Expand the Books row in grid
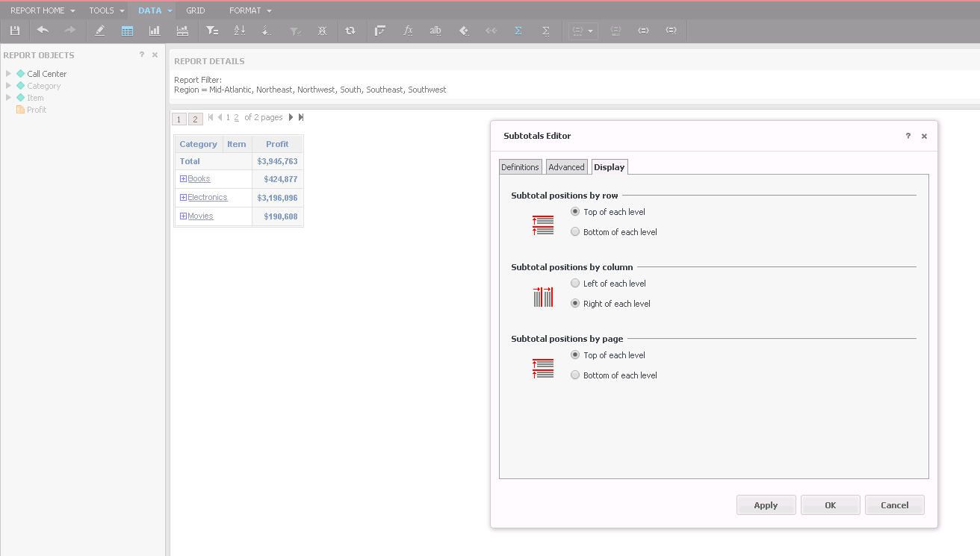The height and width of the screenshot is (556, 980). coord(183,179)
